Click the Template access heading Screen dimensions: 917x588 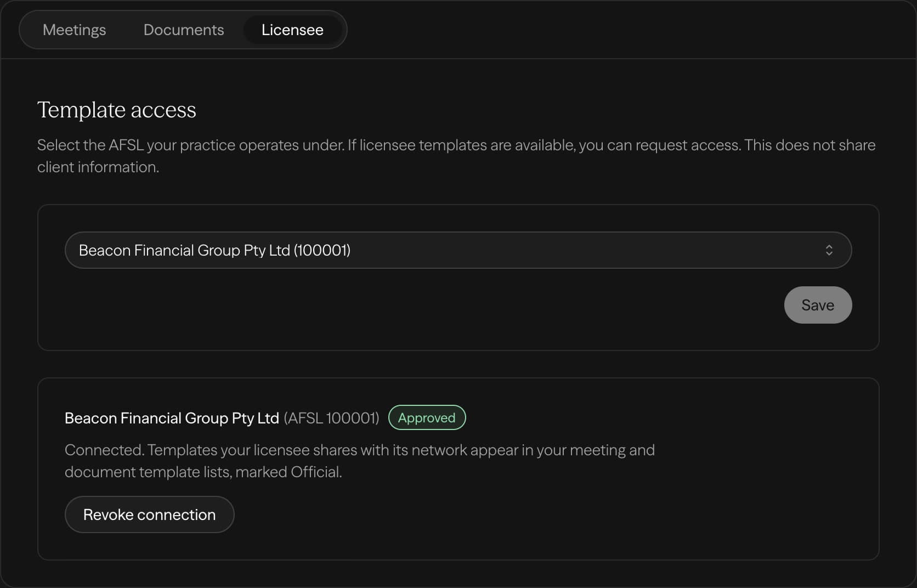tap(117, 110)
